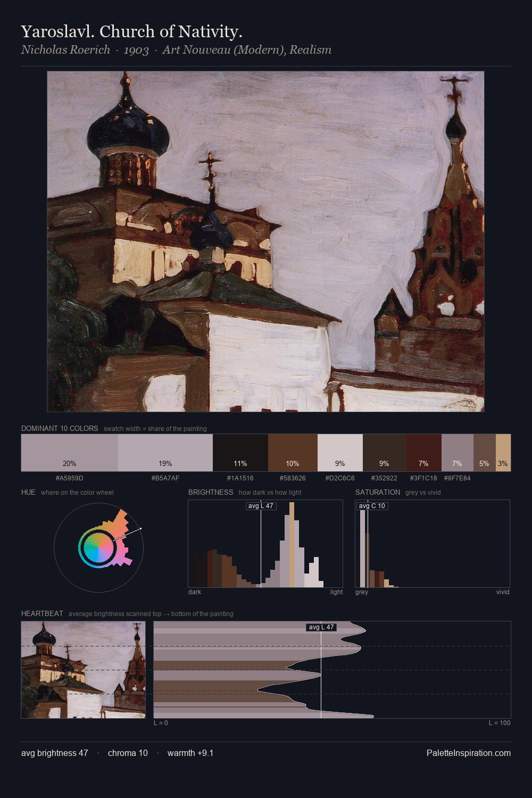
Task: Click the hex code #A5959D label
Action: [69, 478]
